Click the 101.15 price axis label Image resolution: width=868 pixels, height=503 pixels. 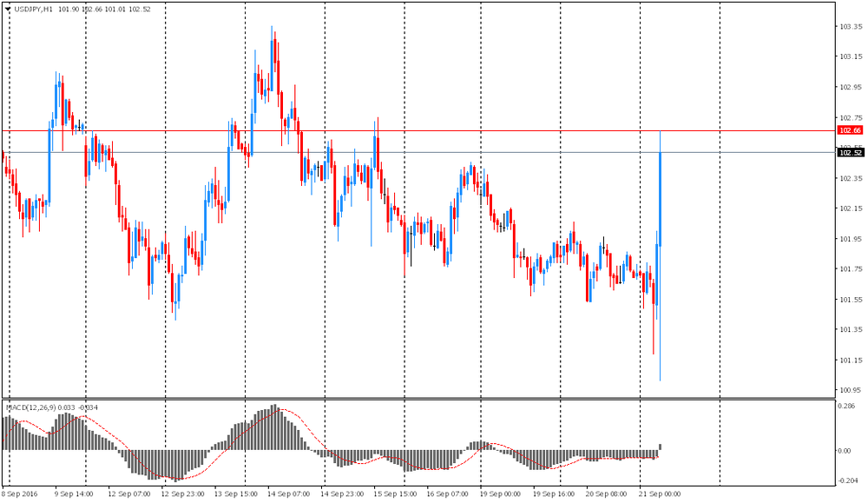pos(851,361)
